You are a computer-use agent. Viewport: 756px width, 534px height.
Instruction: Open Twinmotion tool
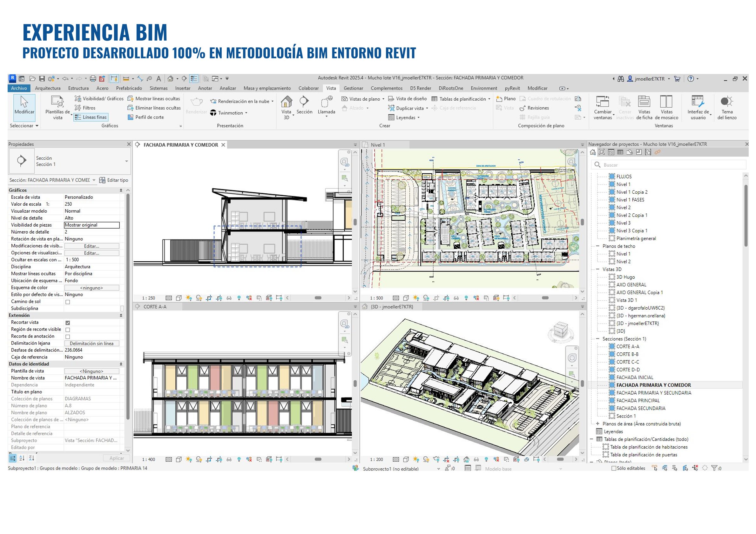pos(228,113)
